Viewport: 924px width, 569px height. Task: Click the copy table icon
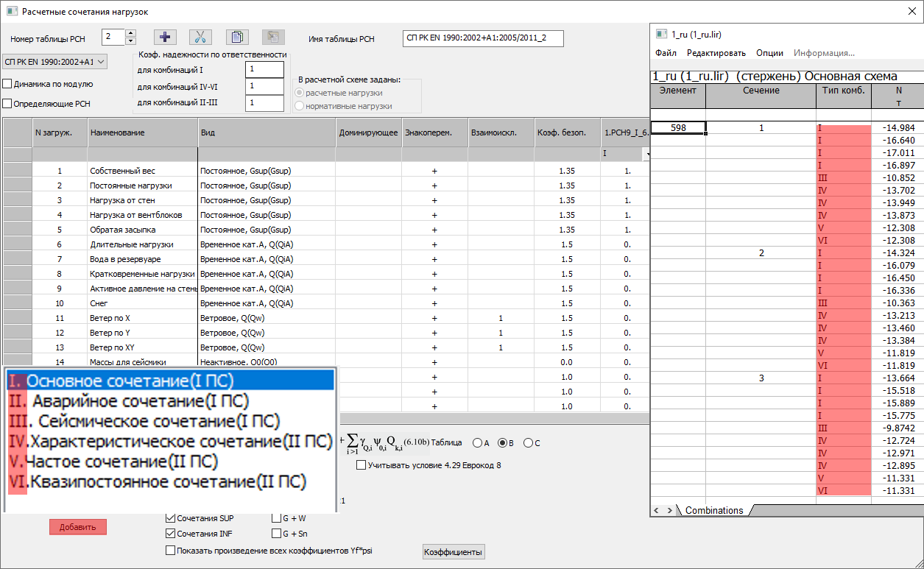[236, 38]
